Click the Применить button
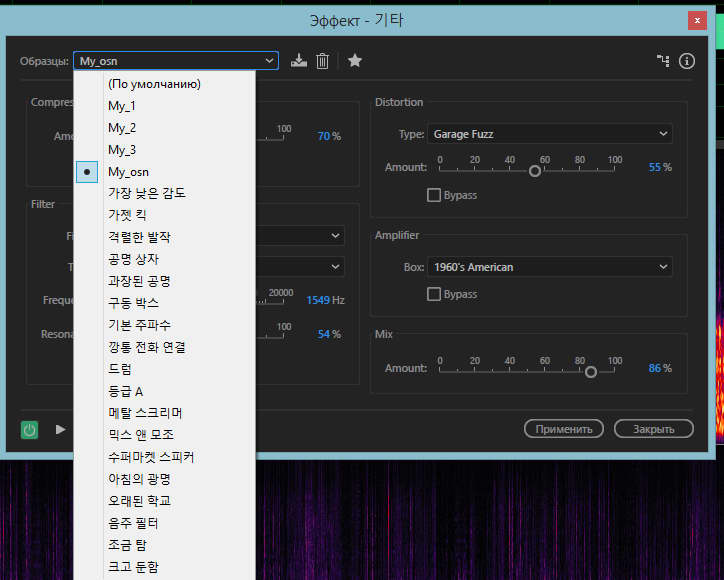 563,429
